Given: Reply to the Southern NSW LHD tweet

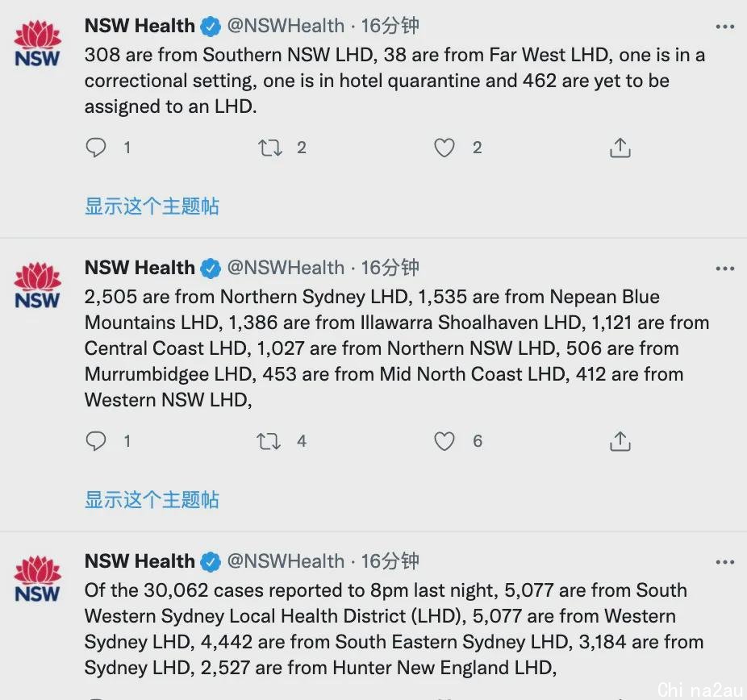Looking at the screenshot, I should point(96,148).
